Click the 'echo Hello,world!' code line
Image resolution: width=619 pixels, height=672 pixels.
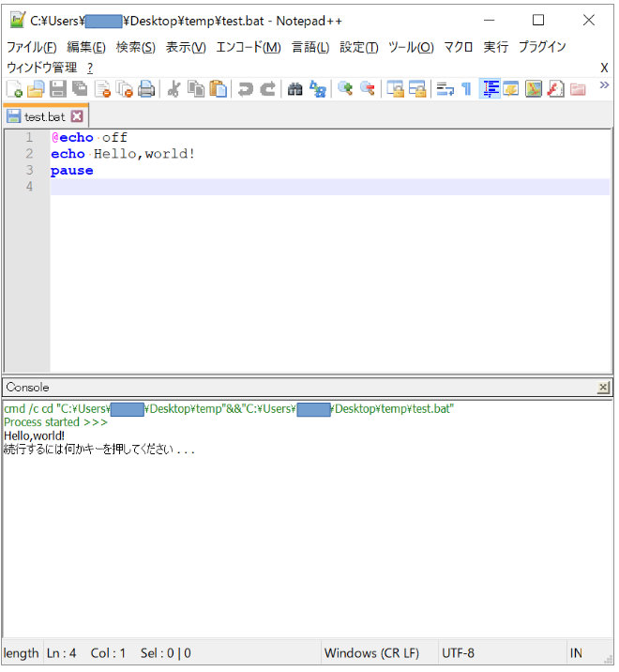123,154
